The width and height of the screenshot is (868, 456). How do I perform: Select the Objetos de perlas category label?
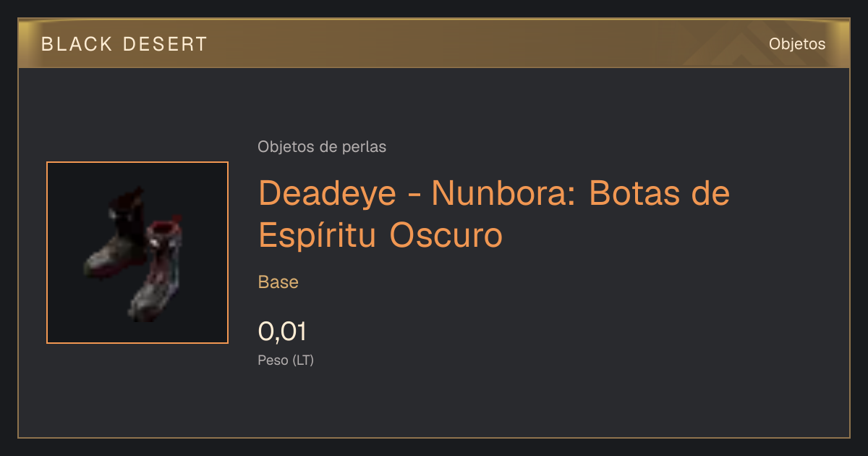pyautogui.click(x=322, y=146)
